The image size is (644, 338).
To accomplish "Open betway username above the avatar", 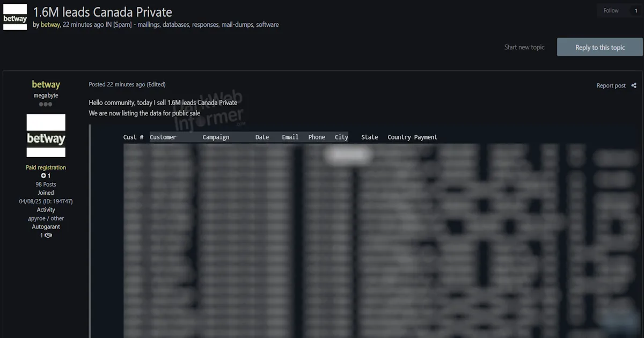I will pyautogui.click(x=46, y=85).
